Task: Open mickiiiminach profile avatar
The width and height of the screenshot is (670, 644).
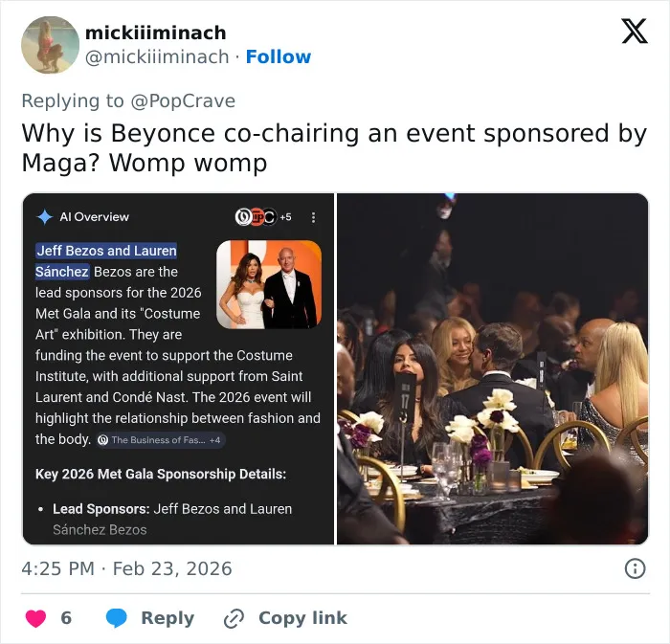Action: point(51,45)
